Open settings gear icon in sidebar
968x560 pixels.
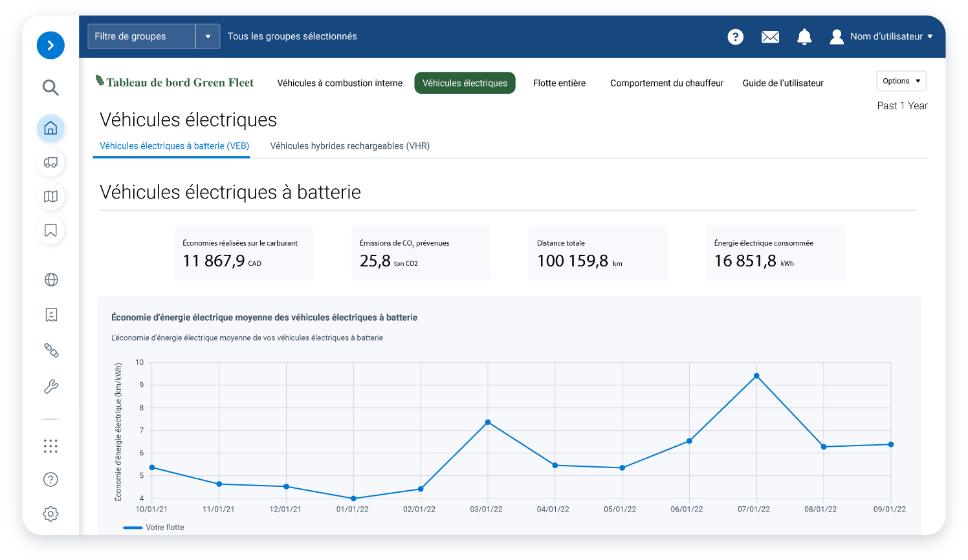[50, 513]
